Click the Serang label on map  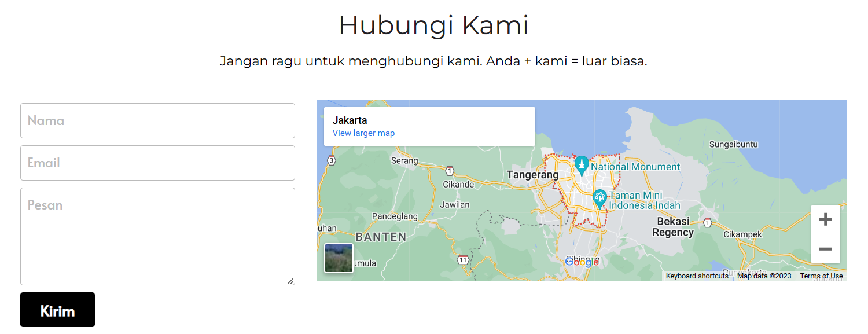pos(404,160)
